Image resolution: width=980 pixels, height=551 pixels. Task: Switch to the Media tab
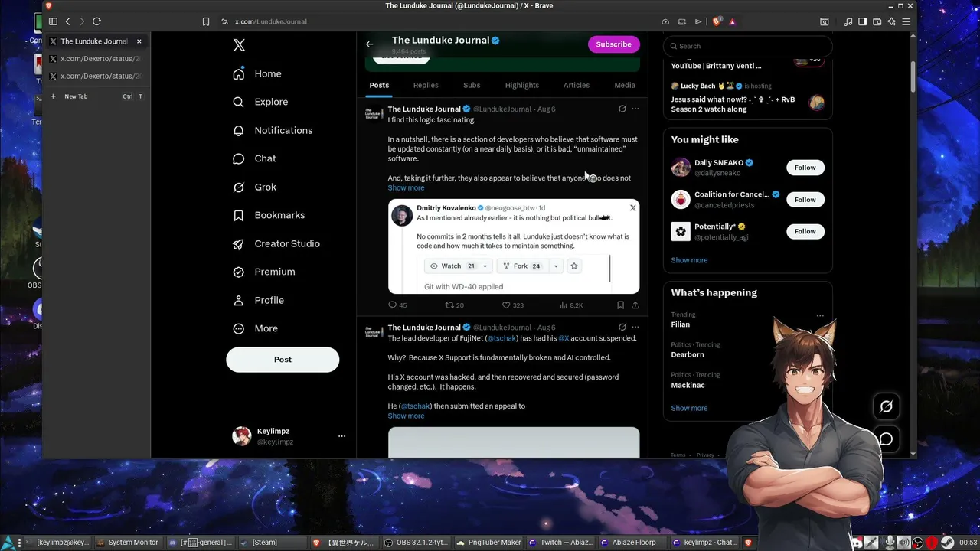(625, 85)
